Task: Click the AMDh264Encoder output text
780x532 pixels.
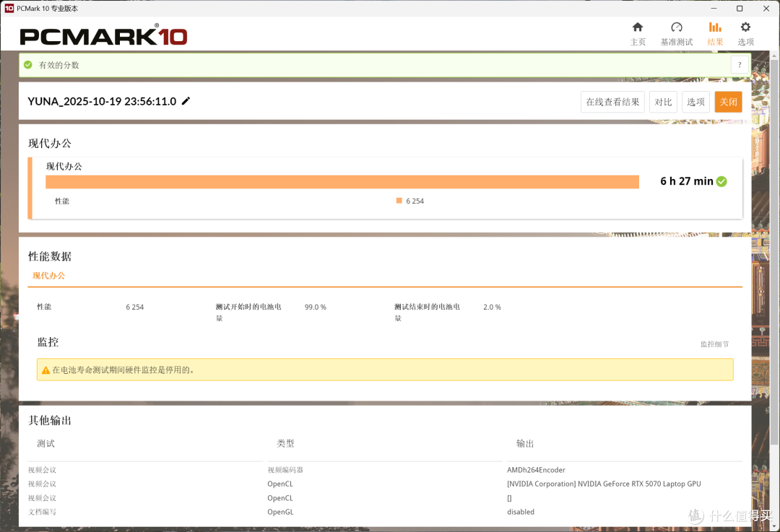Action: click(536, 470)
